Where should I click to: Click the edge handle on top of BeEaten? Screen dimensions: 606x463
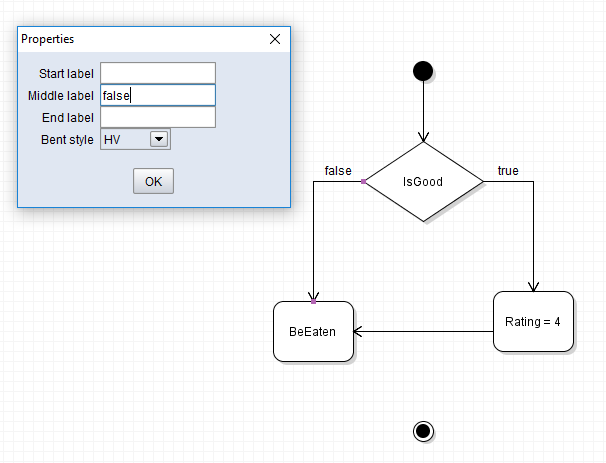[313, 301]
